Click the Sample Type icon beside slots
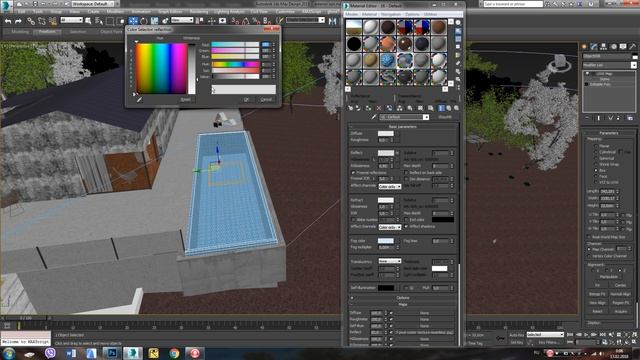The width and height of the screenshot is (640, 360). [x=458, y=22]
